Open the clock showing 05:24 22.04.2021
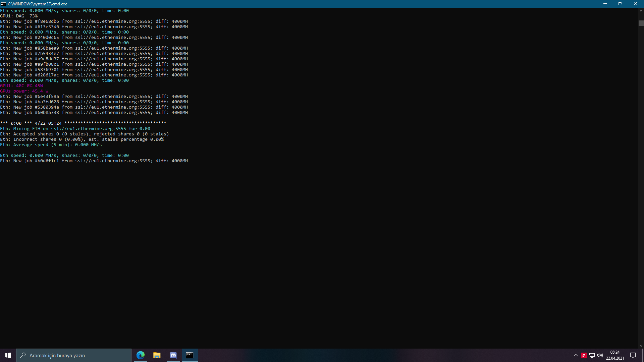Screen dimensions: 644x362 coord(615,355)
